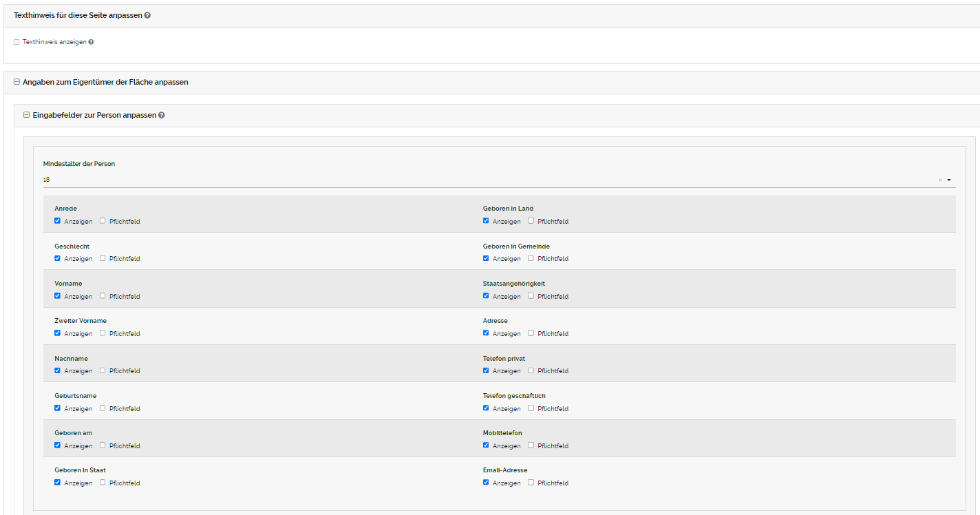Click the Mindestalter der Person value field
Image resolution: width=980 pixels, height=515 pixels.
(x=482, y=180)
